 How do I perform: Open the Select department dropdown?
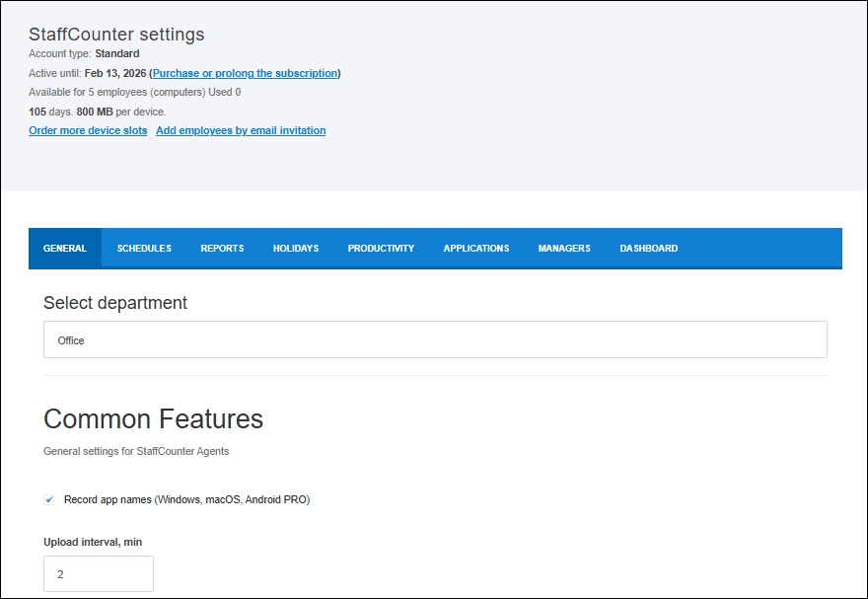pyautogui.click(x=434, y=338)
